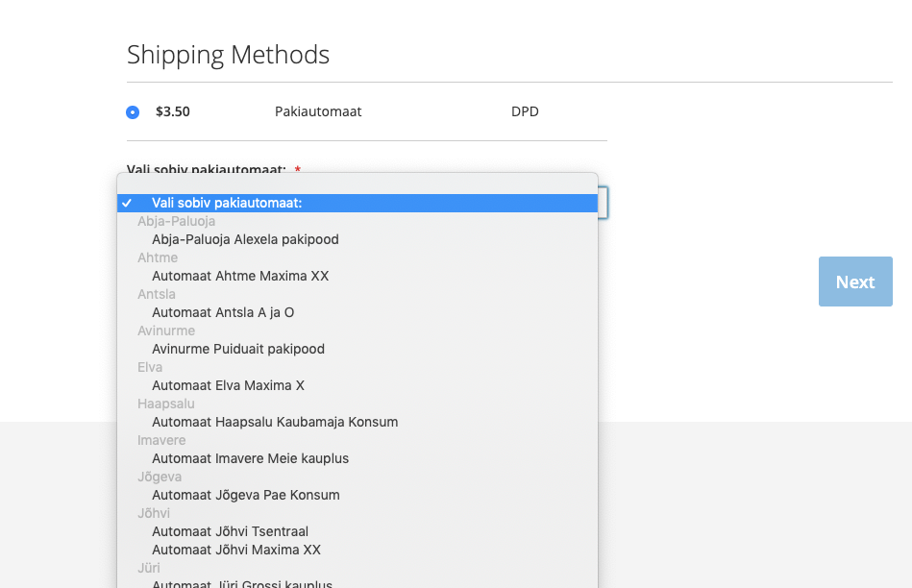The height and width of the screenshot is (588, 912).
Task: Click the checkmark beside selected option
Action: coord(127,203)
